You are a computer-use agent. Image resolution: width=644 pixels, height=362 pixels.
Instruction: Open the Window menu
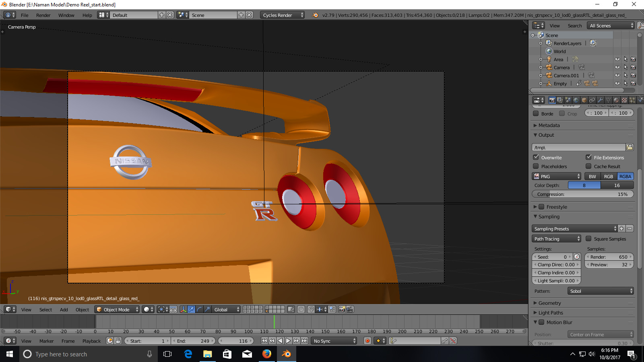(x=66, y=15)
